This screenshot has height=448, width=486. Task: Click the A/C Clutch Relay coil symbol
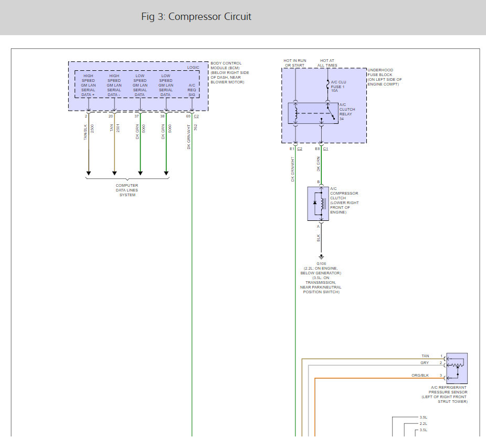point(295,113)
